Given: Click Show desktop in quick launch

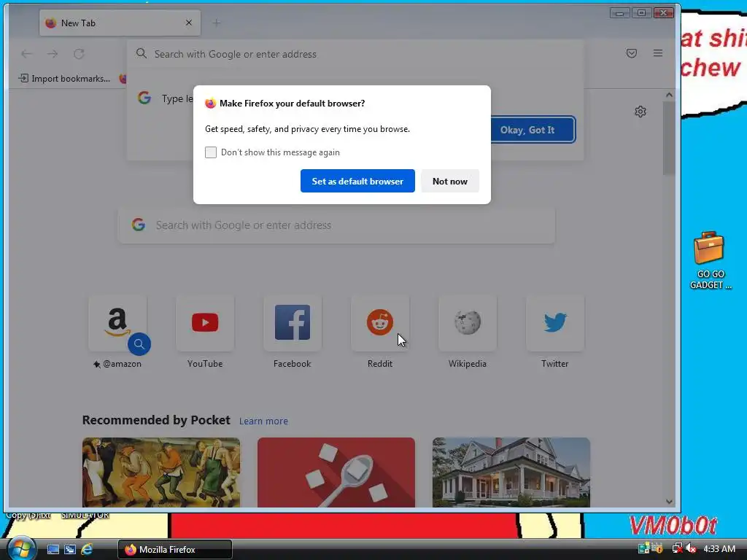Looking at the screenshot, I should point(53,549).
